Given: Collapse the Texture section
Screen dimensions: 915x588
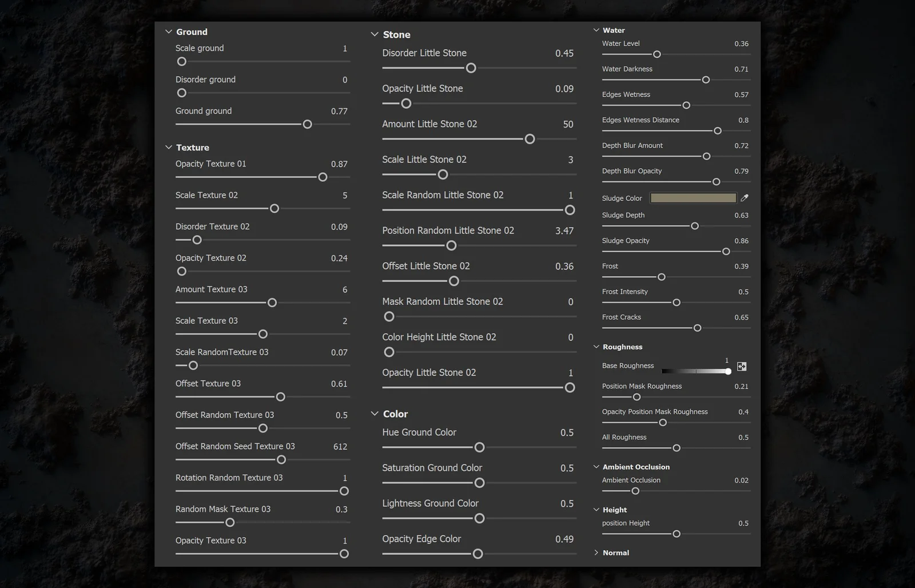Looking at the screenshot, I should coord(168,147).
